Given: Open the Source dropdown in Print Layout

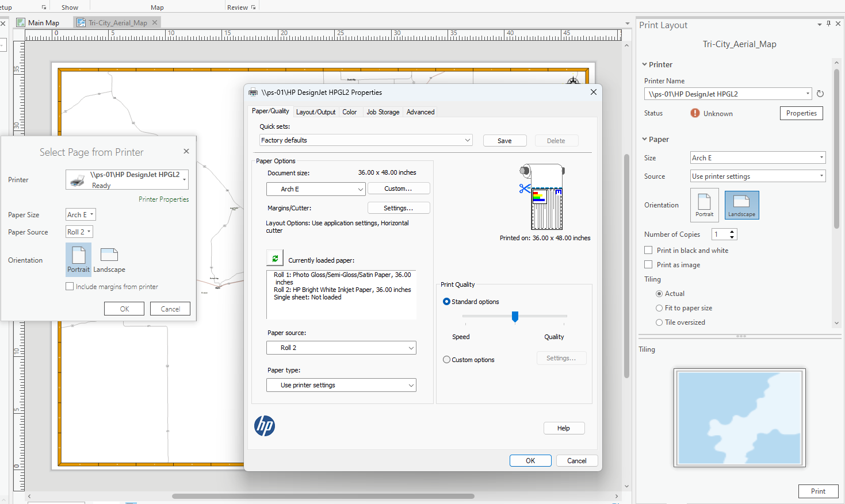Looking at the screenshot, I should [x=758, y=176].
